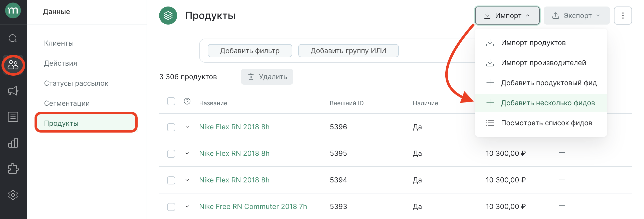This screenshot has width=644, height=219.
Task: Select the checkbox for Nike Free RN Commuter
Action: point(171,207)
